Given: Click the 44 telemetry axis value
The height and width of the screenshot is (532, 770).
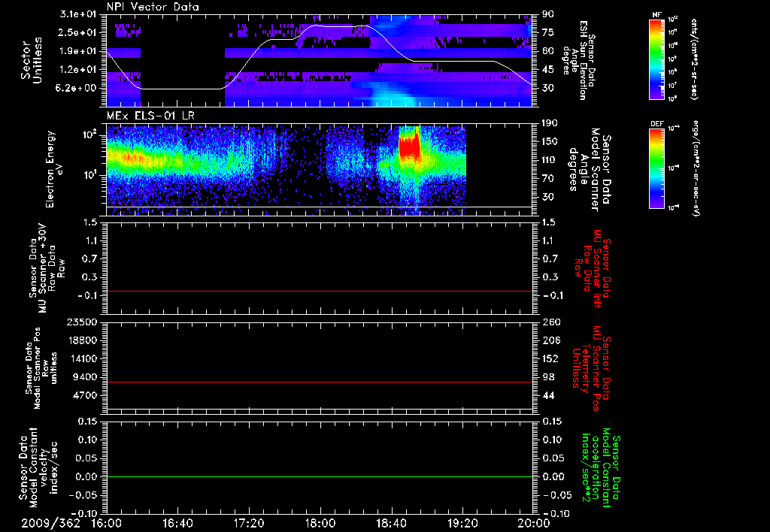Looking at the screenshot, I should [x=548, y=395].
